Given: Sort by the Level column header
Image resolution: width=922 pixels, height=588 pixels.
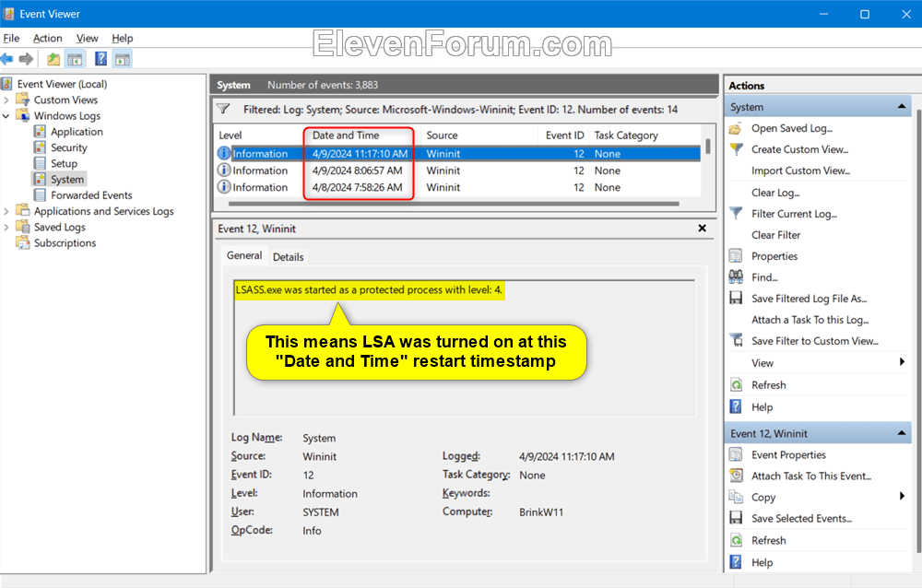Looking at the screenshot, I should [259, 135].
